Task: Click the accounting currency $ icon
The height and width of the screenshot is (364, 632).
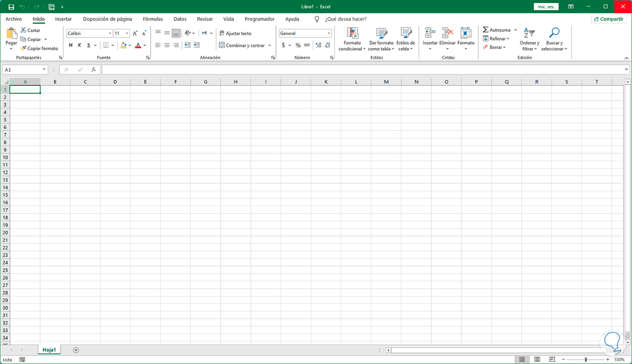Action: tap(283, 45)
